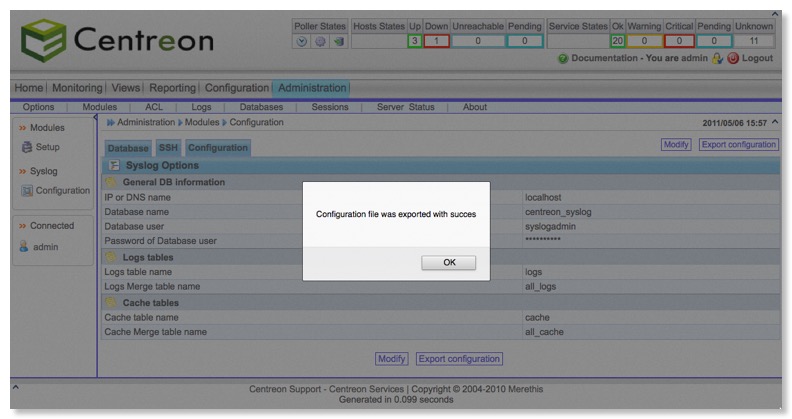Switch to the SSH tab

[168, 148]
